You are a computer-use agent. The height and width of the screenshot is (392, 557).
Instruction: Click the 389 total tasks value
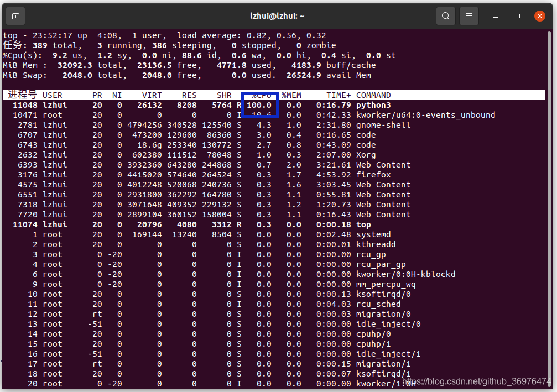click(40, 45)
